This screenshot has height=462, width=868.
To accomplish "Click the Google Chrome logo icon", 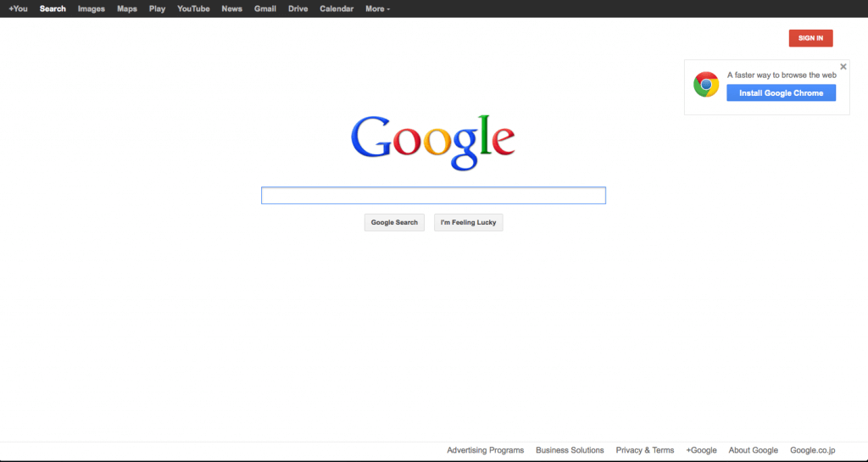I will pos(706,85).
